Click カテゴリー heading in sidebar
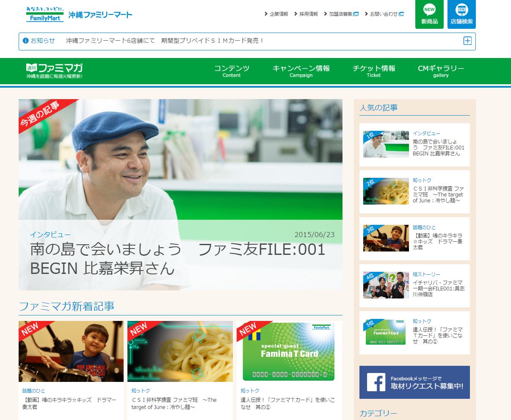Image resolution: width=511 pixels, height=420 pixels. click(x=378, y=413)
